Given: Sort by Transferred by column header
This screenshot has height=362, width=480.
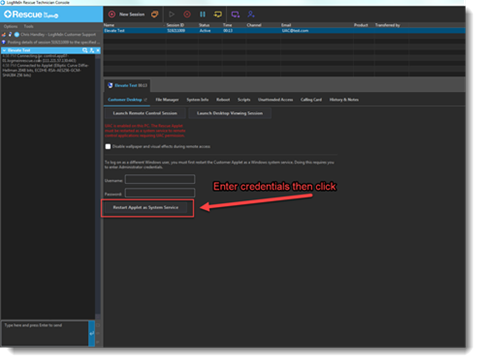Looking at the screenshot, I should (387, 25).
